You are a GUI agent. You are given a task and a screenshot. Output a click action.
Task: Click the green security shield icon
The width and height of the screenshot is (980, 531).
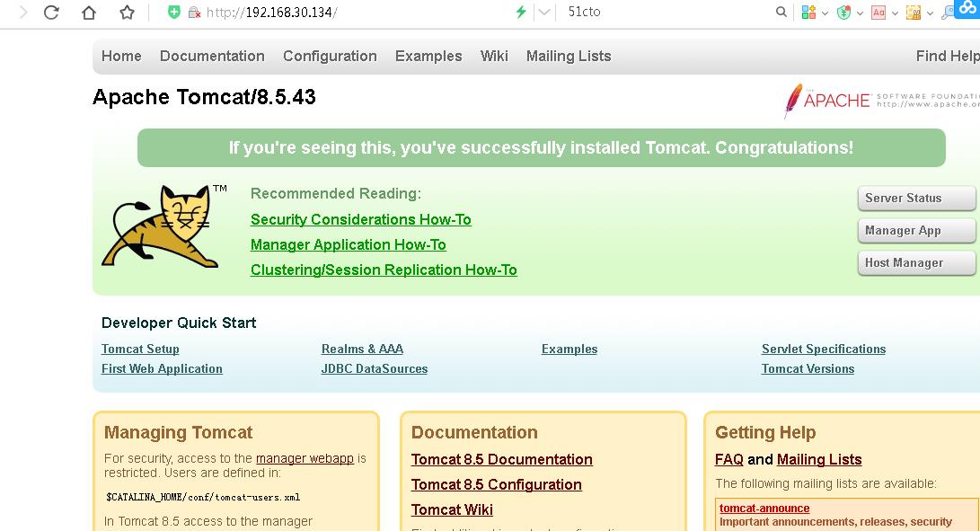click(174, 12)
